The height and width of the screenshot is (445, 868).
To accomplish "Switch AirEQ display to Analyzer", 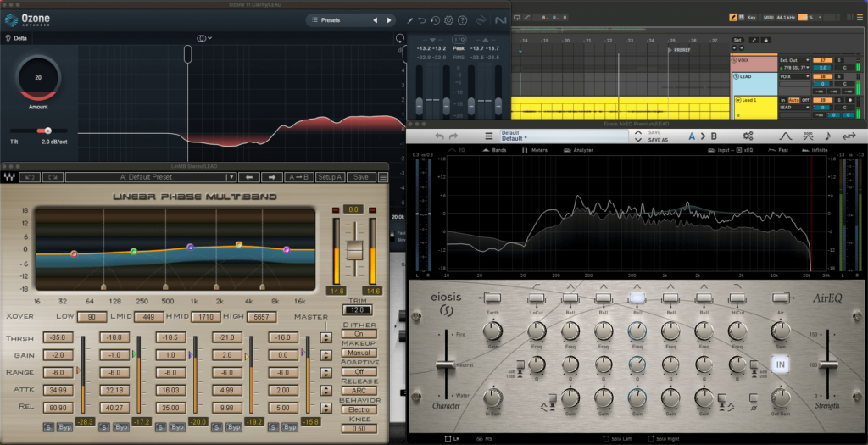I will [578, 150].
